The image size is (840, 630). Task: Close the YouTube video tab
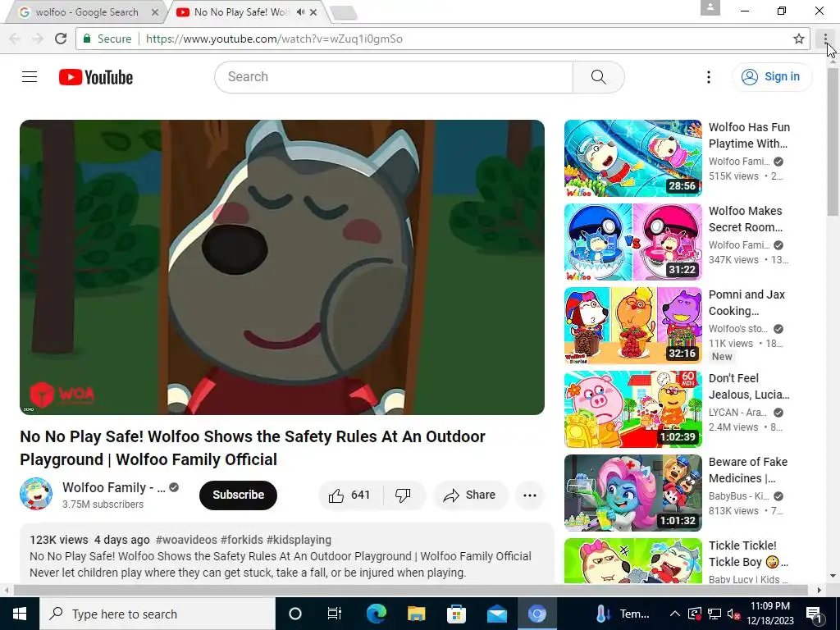[x=314, y=11]
